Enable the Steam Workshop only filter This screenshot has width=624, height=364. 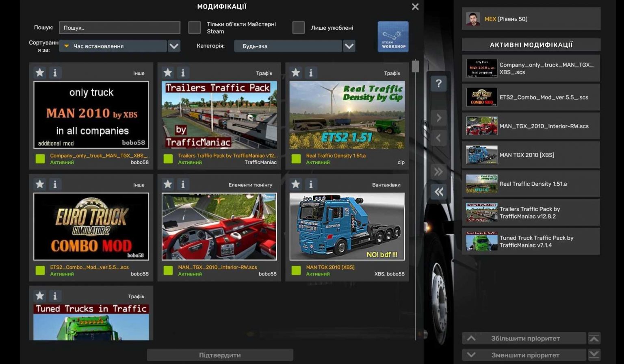click(194, 27)
